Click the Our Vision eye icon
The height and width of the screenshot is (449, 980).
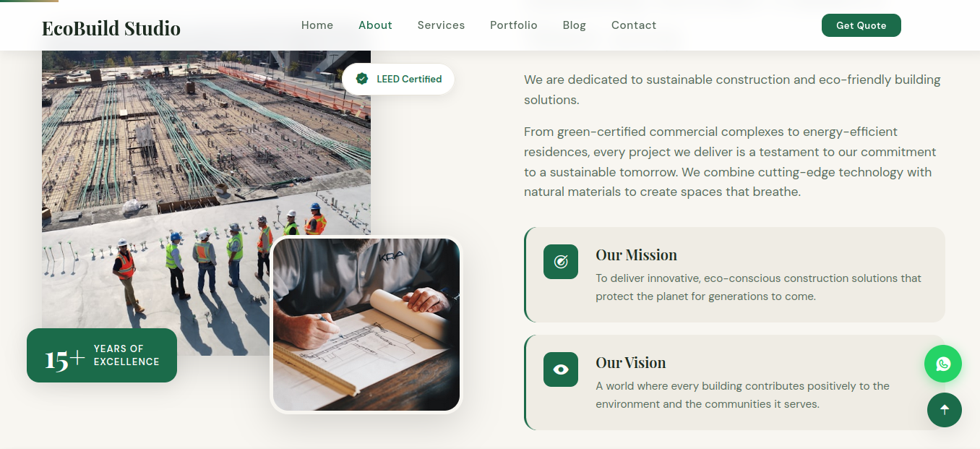[x=561, y=369]
